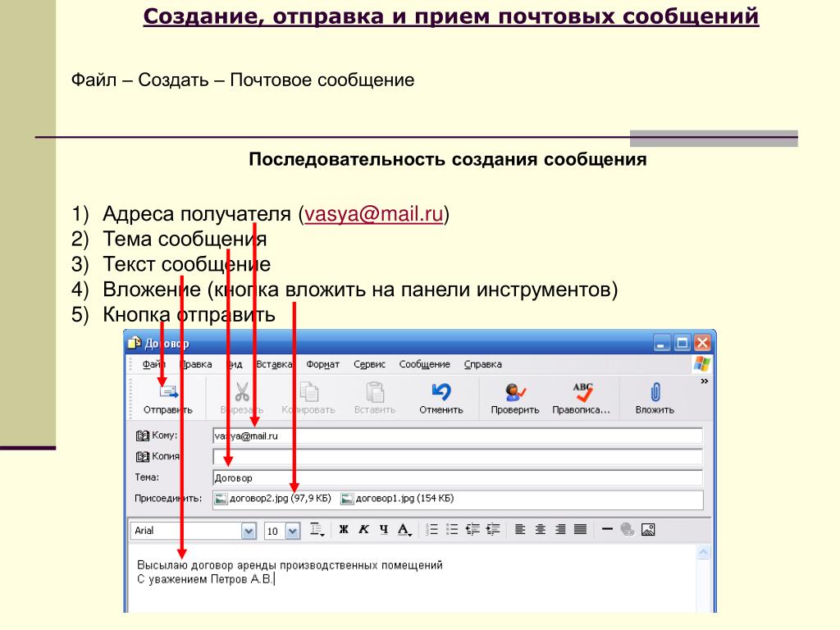The image size is (840, 630).
Task: Click the Договор window title bar icon
Action: [135, 343]
